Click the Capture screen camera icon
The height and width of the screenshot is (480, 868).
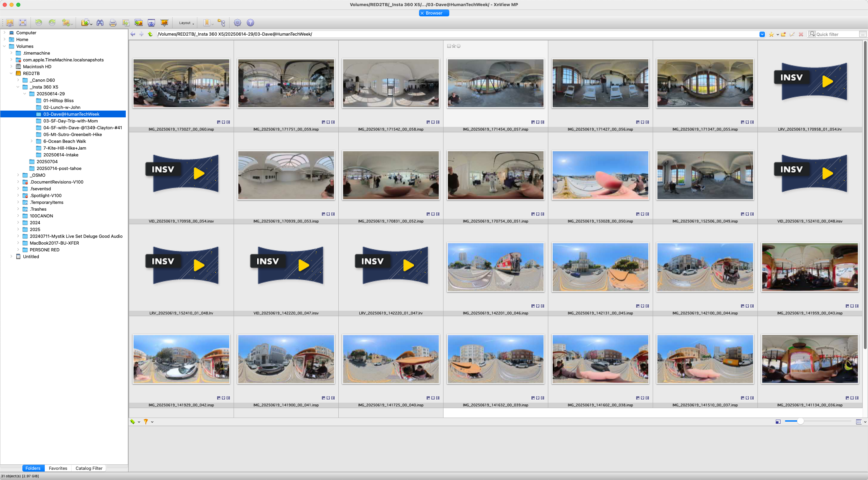coord(151,22)
